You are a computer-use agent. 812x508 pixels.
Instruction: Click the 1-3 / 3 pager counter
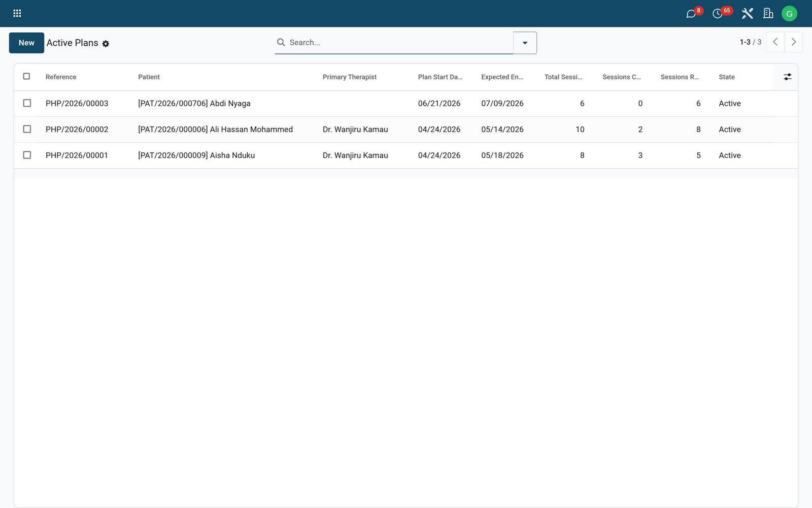pos(750,42)
